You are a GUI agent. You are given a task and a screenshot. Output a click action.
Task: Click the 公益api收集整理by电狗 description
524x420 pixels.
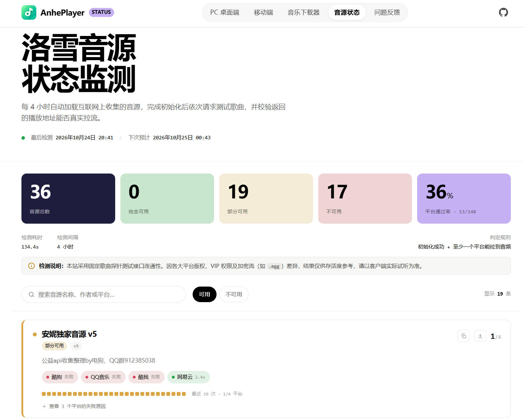(99, 361)
